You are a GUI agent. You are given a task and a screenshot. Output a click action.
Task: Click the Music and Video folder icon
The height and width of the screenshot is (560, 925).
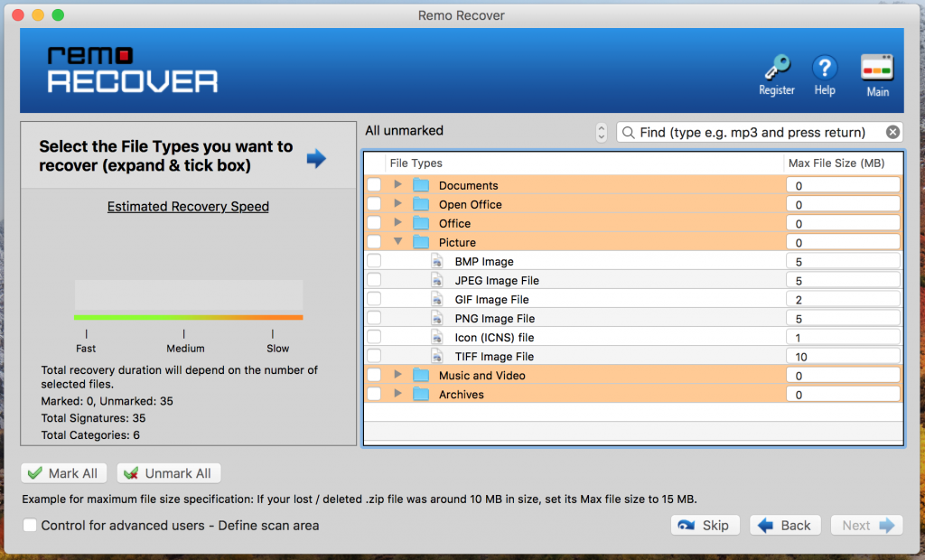pos(421,376)
